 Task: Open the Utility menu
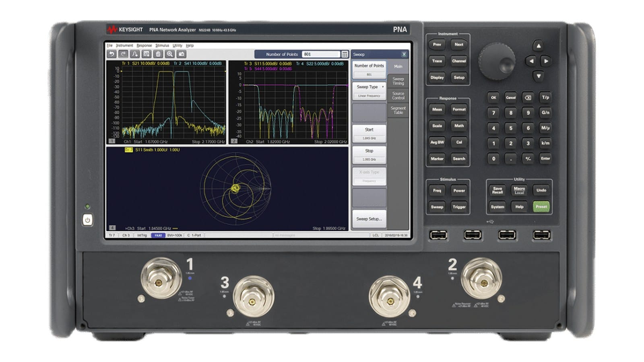click(178, 45)
